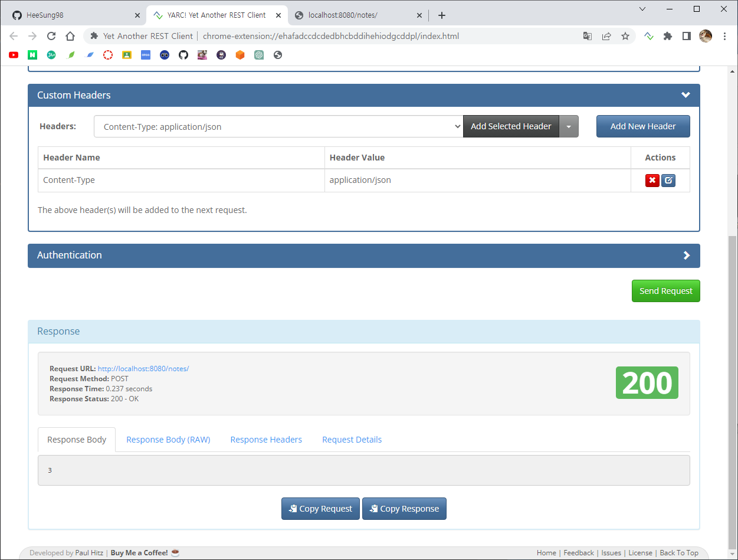
Task: Open the globe bookmark icon
Action: click(278, 55)
